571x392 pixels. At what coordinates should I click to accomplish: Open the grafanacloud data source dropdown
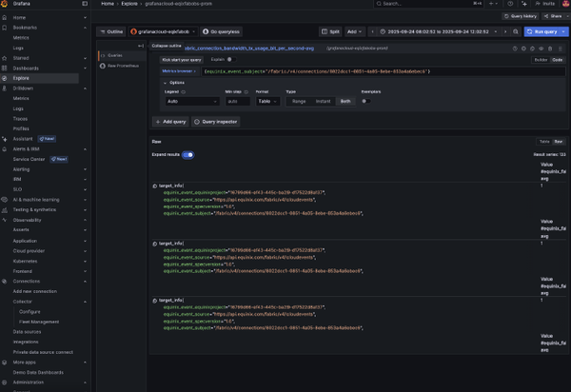pos(163,31)
